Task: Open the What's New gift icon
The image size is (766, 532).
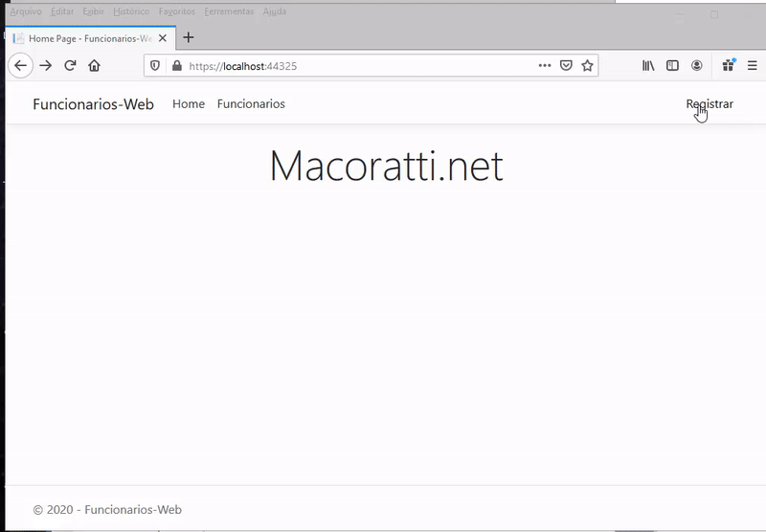Action: click(729, 65)
